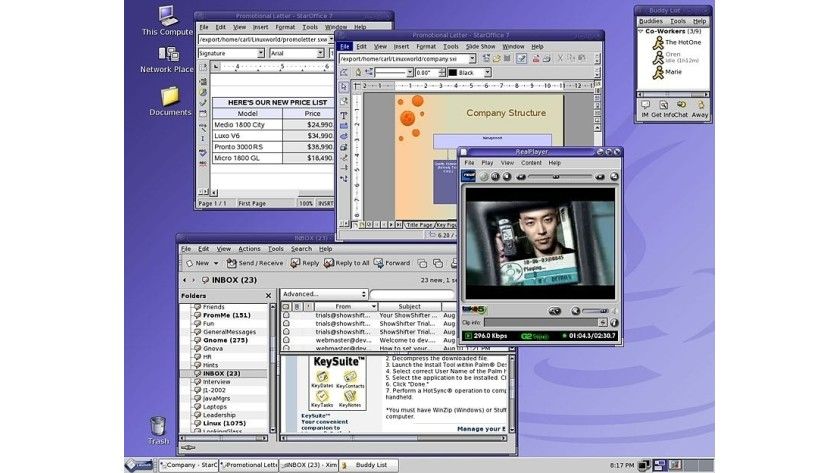Click Reply icon in mail toolbar
This screenshot has height=473, width=840.
point(304,263)
